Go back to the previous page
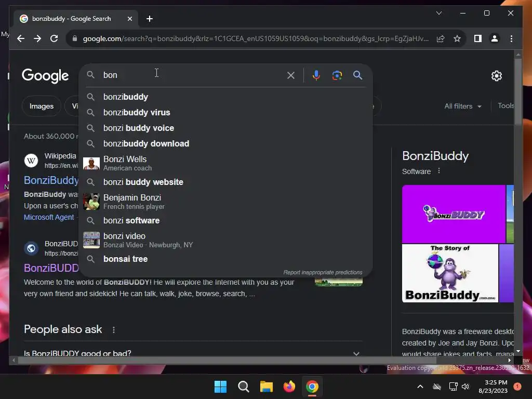This screenshot has width=532, height=399. [x=21, y=38]
